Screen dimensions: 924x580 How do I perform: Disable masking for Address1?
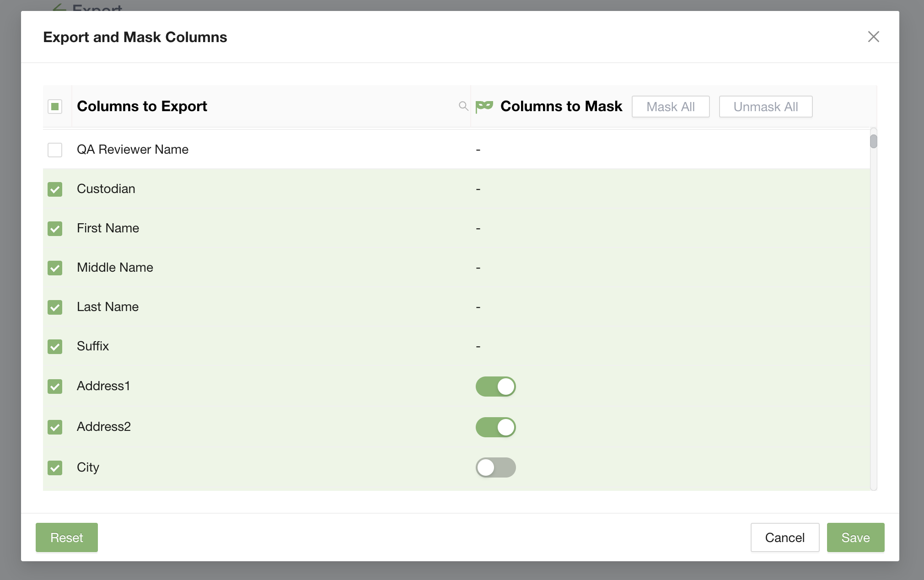click(495, 387)
